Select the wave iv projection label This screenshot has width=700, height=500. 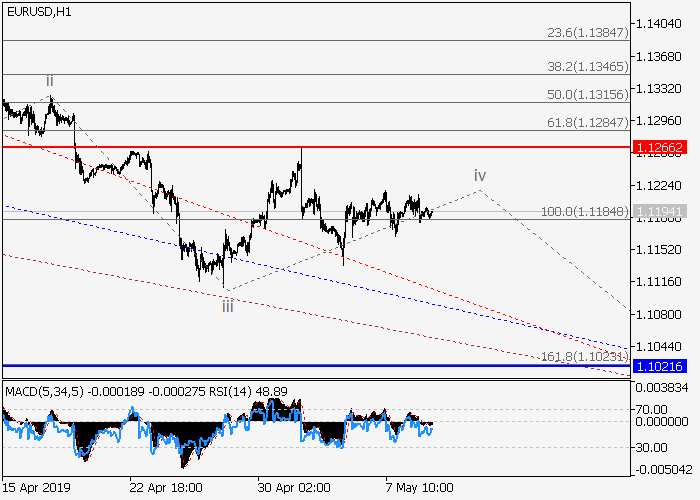480,175
